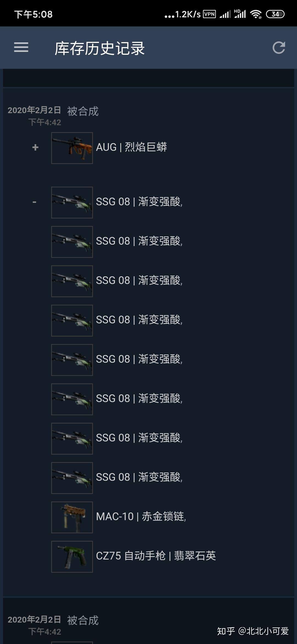Tap the third SSG 08 渐变强酸 name
The height and width of the screenshot is (644, 297).
coord(139,280)
